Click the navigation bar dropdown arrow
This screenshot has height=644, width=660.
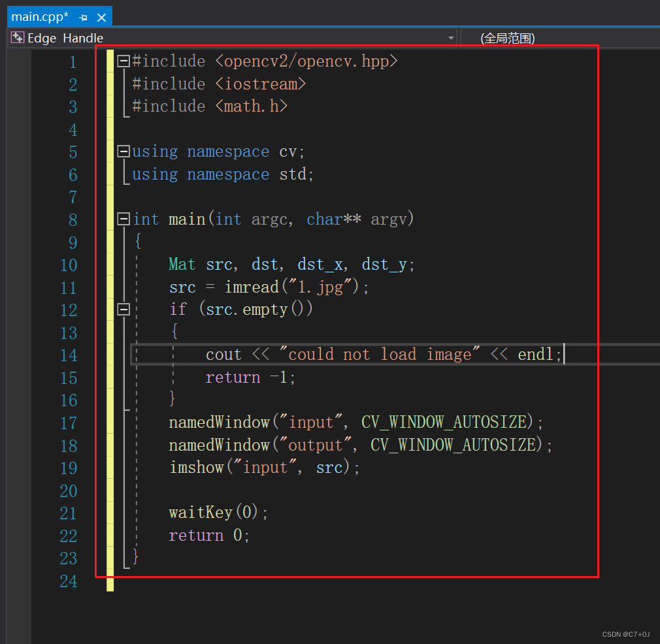(x=452, y=38)
